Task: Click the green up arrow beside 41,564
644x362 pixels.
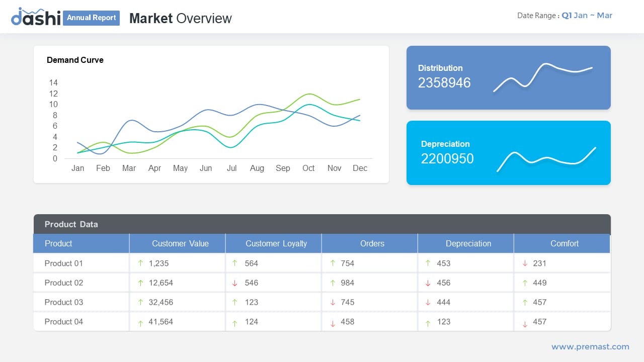Action: click(140, 324)
